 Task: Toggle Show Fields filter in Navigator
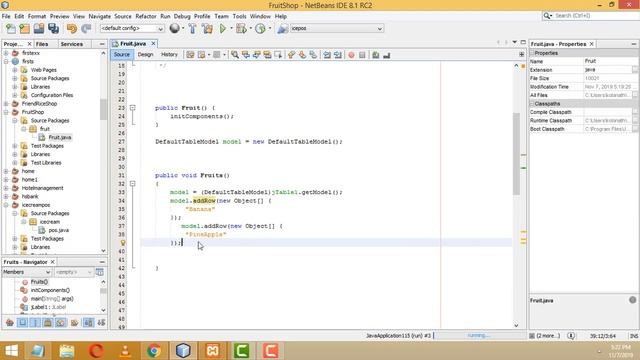pos(22,323)
